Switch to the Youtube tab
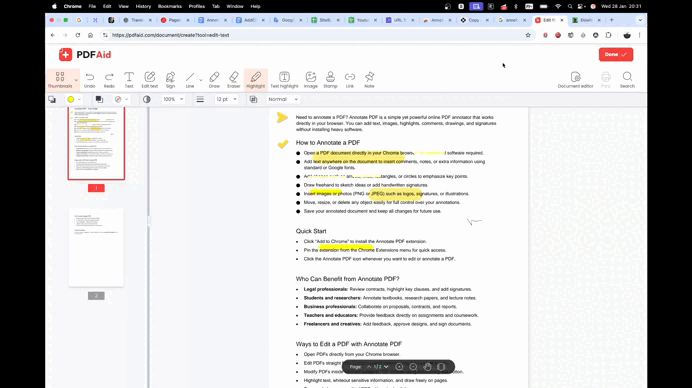692x388 pixels. [363, 20]
